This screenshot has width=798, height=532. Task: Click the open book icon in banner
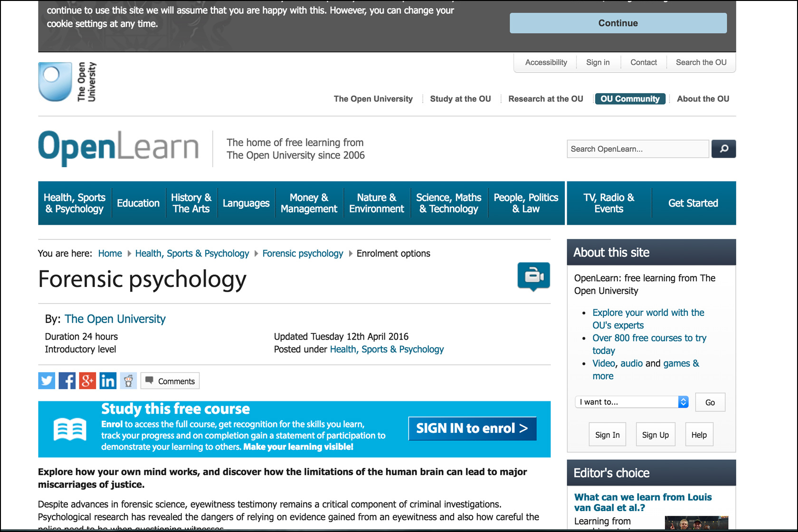tap(70, 429)
